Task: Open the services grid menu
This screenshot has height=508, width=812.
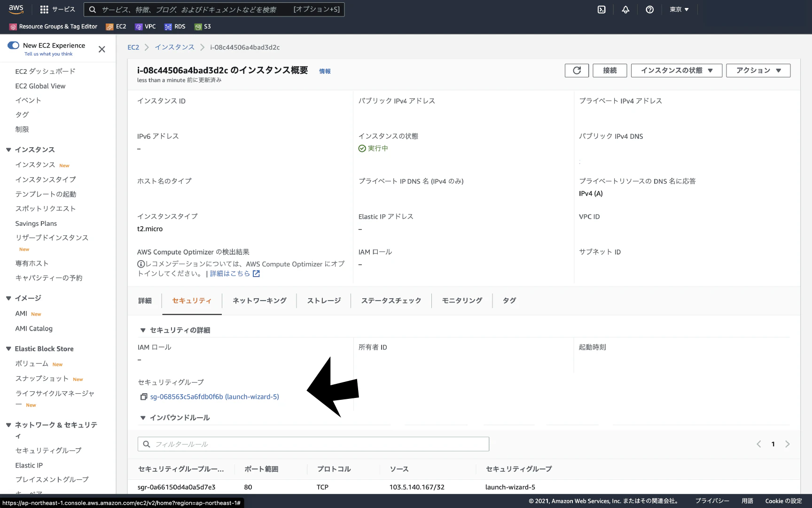Action: pyautogui.click(x=57, y=9)
